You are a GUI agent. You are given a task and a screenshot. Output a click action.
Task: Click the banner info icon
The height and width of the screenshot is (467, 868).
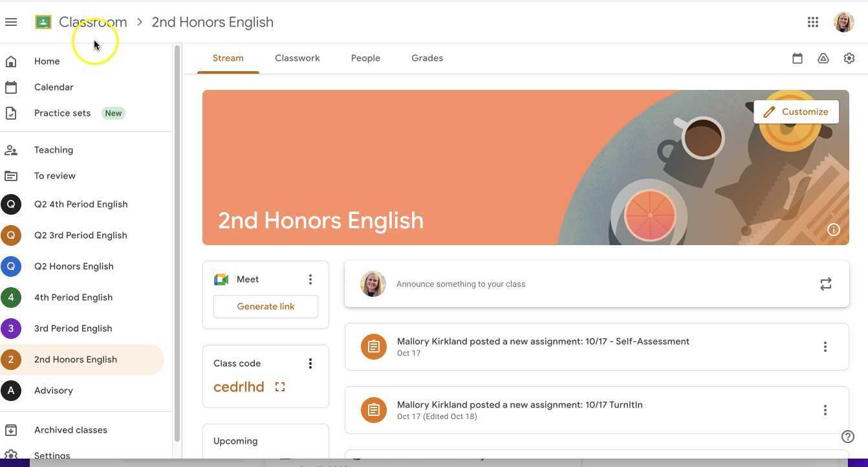tap(834, 229)
